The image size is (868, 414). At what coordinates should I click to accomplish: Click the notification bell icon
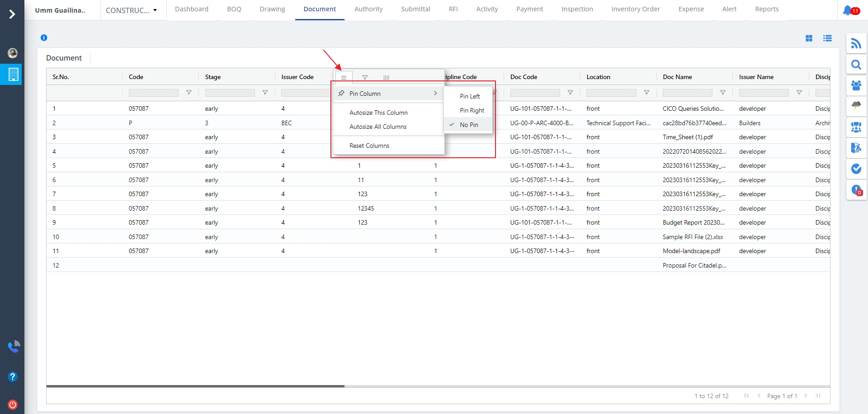pos(848,10)
